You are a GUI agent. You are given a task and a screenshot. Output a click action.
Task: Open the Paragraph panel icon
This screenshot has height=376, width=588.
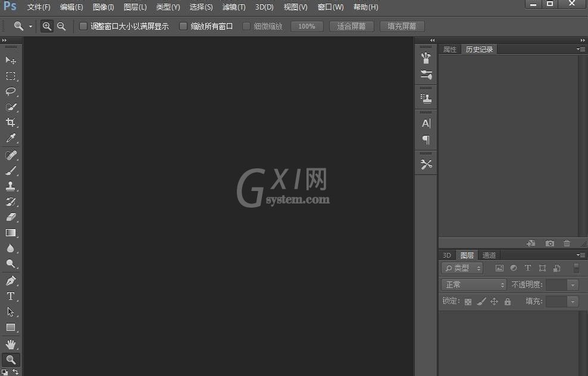pyautogui.click(x=426, y=140)
